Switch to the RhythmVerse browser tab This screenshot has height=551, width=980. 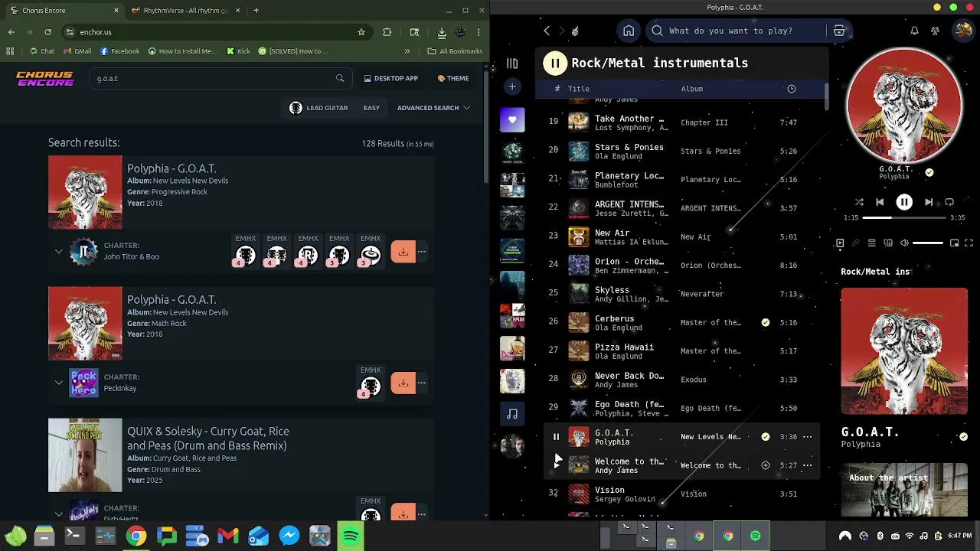(185, 11)
